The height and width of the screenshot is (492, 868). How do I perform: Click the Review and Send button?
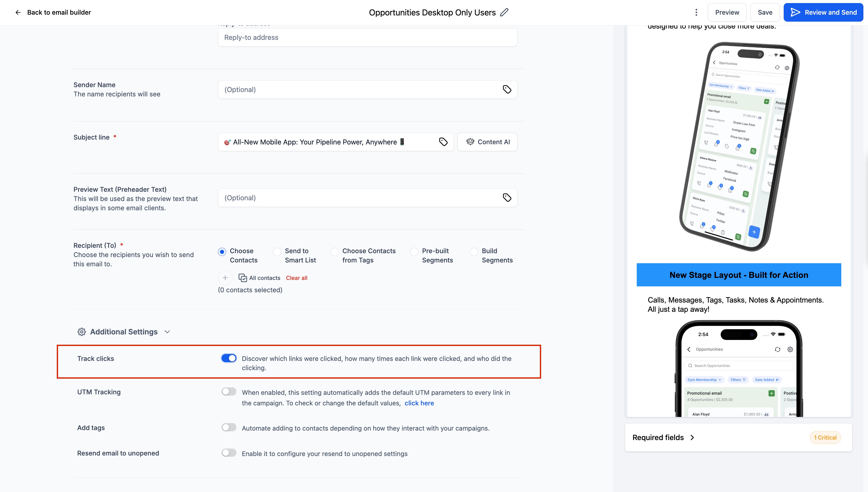click(823, 13)
